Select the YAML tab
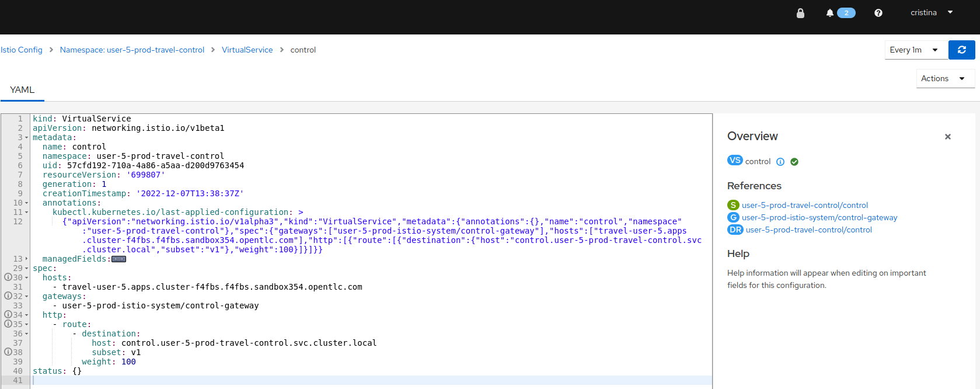Screen dimensions: 980x389 [22, 90]
